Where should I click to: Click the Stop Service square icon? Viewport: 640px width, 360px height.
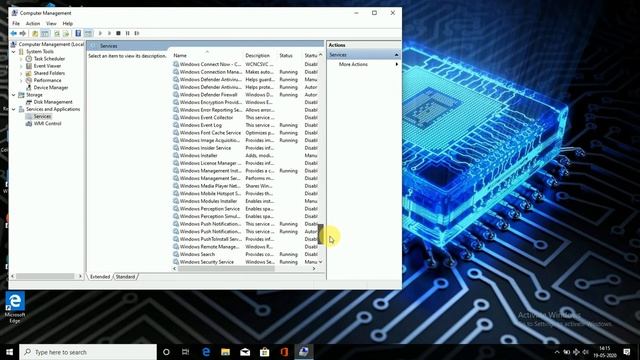coord(118,33)
